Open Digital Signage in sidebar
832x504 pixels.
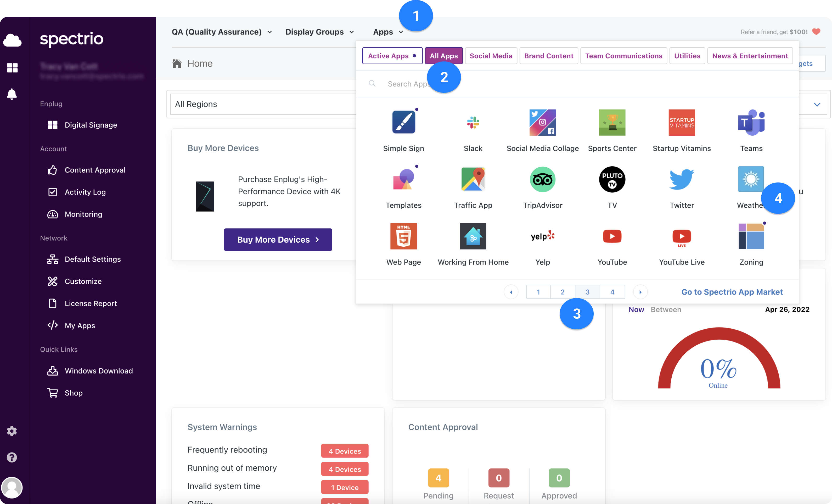[82, 125]
